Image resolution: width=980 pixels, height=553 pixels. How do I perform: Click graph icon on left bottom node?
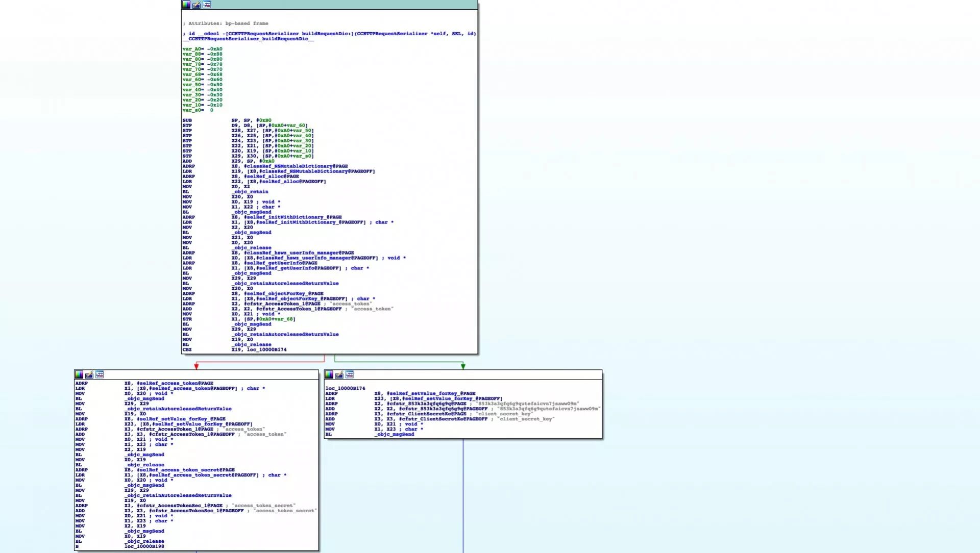pos(100,374)
